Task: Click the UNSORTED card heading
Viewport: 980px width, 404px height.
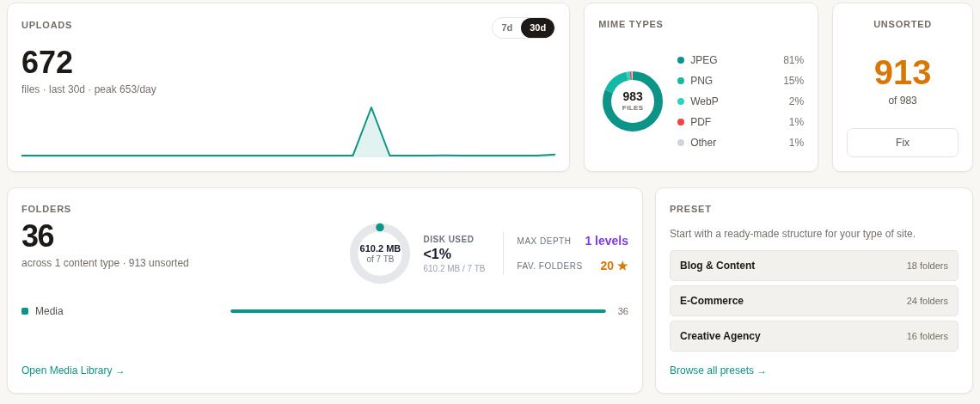Action: (903, 24)
